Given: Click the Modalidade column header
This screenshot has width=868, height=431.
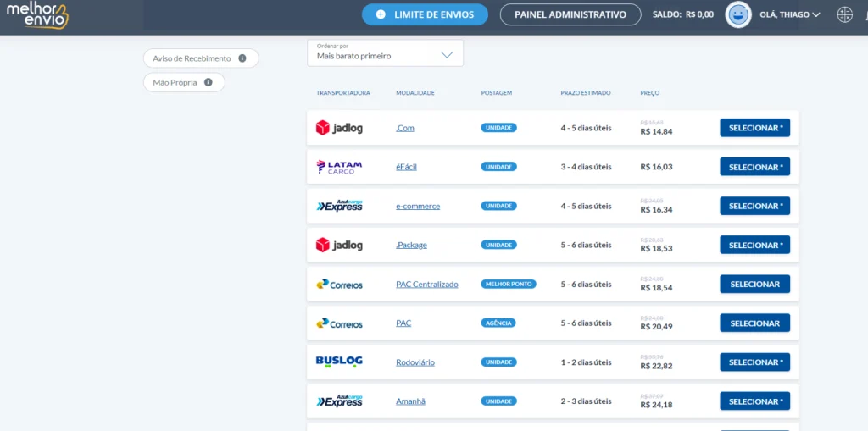Looking at the screenshot, I should (x=415, y=93).
